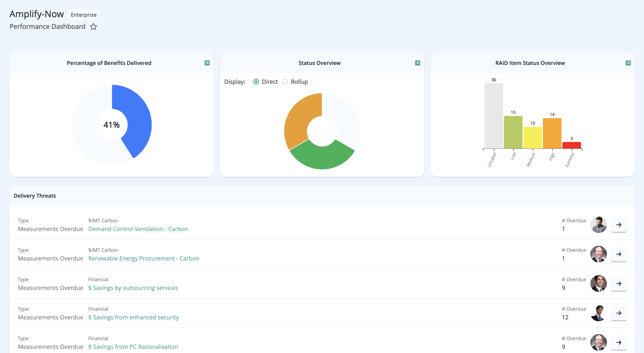Open the $ Savings from enhanced security link

133,317
